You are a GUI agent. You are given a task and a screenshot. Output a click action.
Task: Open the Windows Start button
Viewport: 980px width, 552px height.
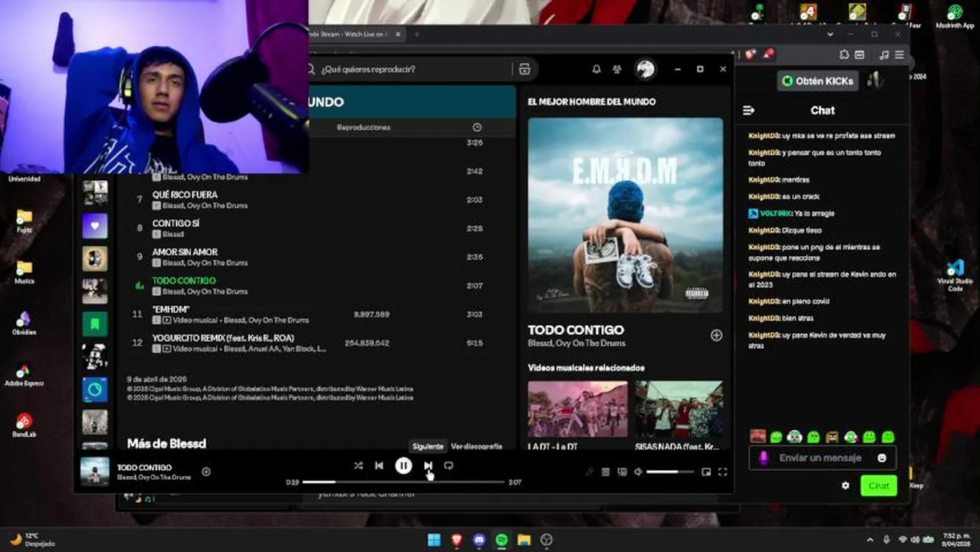point(434,540)
